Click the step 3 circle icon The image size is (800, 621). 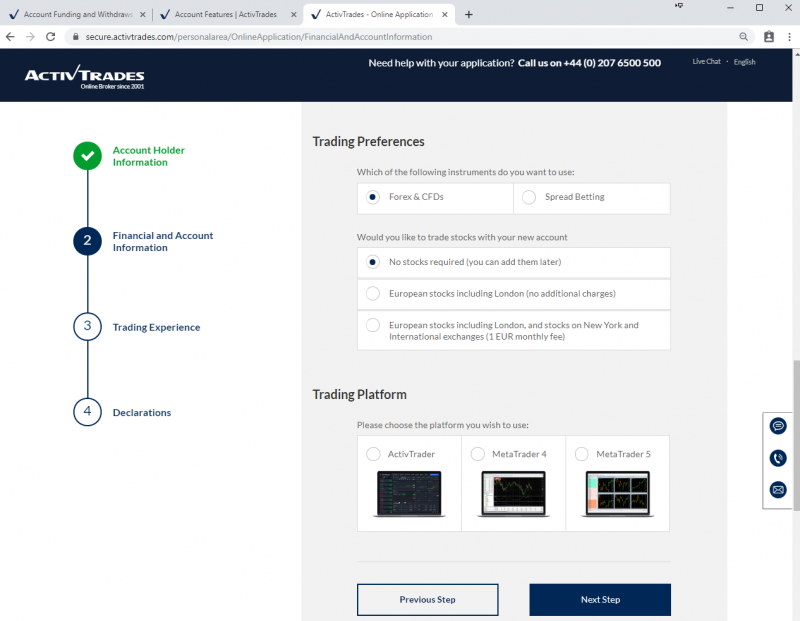pos(87,327)
